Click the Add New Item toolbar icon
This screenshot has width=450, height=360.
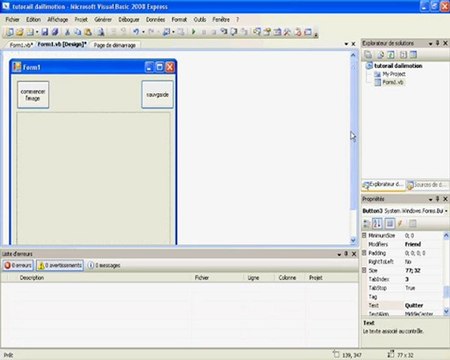(x=30, y=32)
